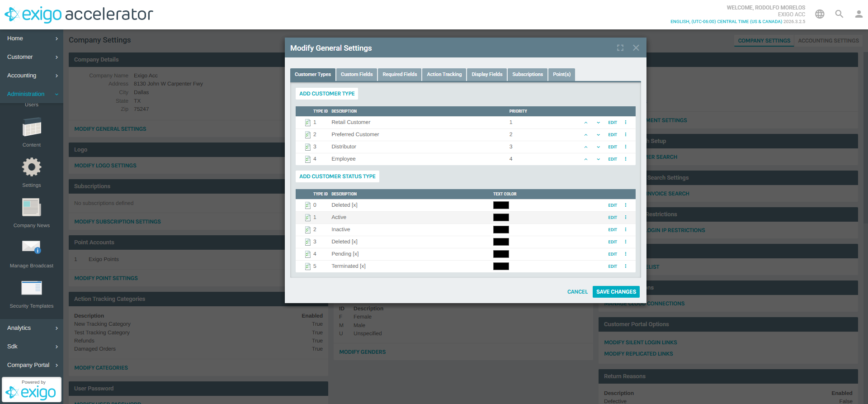The height and width of the screenshot is (404, 868).
Task: Move Distributor priority down
Action: (x=599, y=147)
